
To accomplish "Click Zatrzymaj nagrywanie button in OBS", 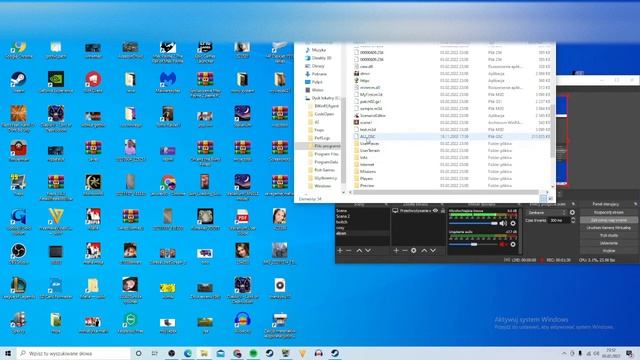I will tap(609, 220).
